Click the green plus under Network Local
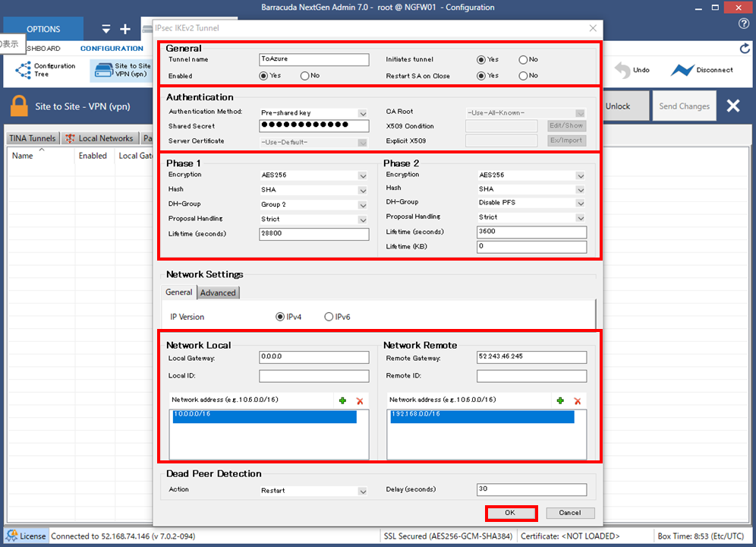756x547 pixels. pos(342,400)
